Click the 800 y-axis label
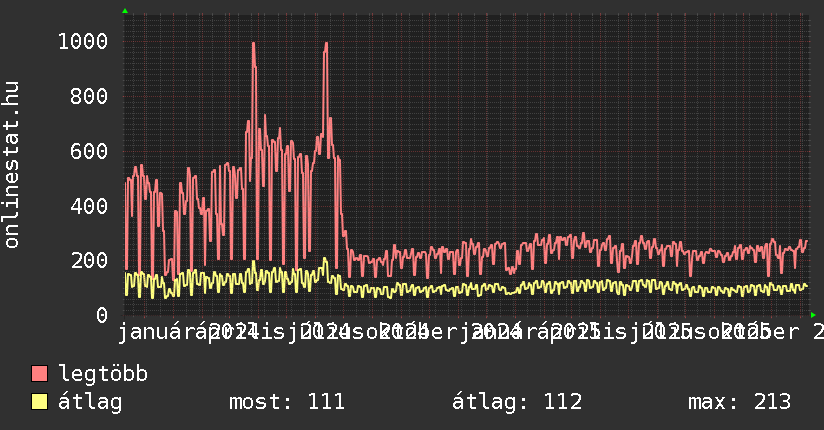 click(x=89, y=97)
